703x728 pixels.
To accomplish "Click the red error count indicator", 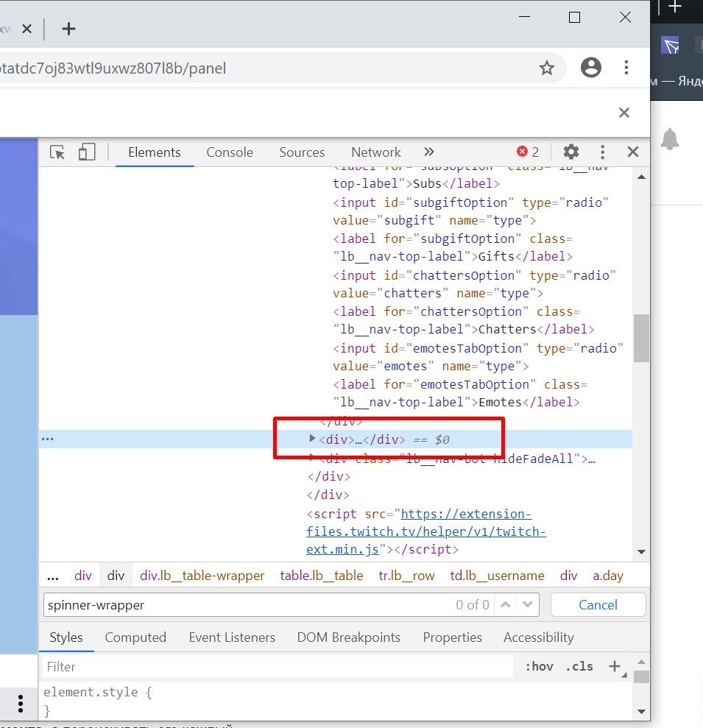I will click(528, 152).
